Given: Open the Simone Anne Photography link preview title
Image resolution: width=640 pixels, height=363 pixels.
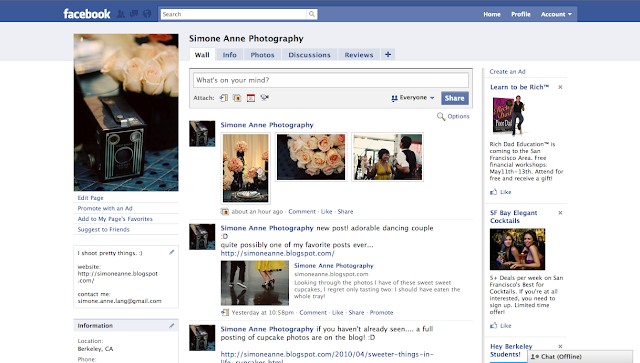Looking at the screenshot, I should coord(334,265).
